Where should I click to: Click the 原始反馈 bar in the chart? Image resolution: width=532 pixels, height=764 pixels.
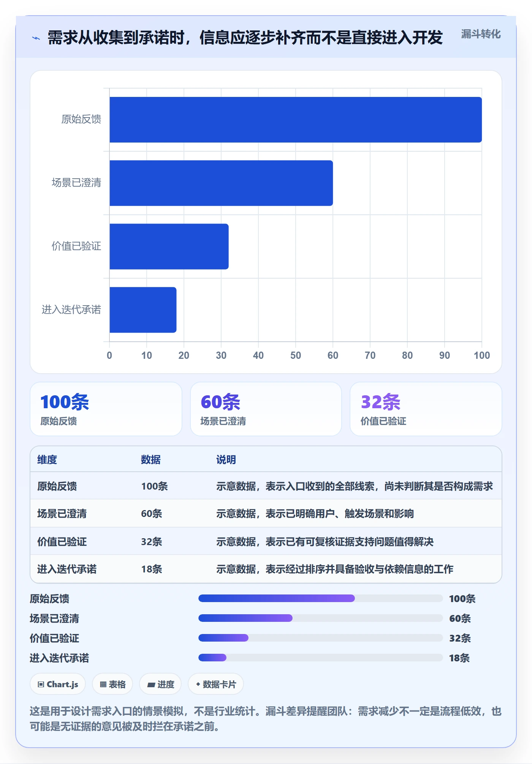tap(296, 120)
